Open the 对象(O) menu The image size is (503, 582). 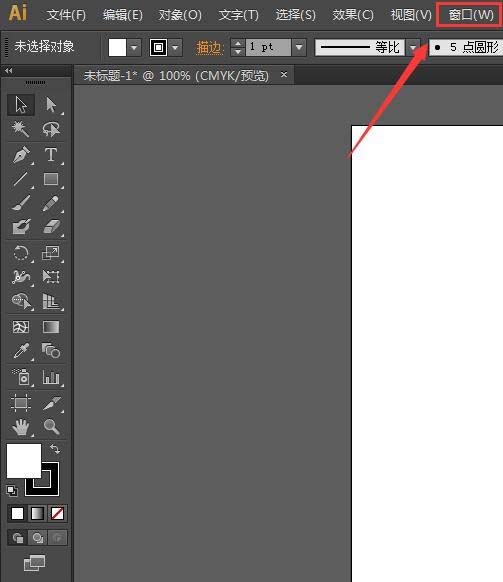pos(180,15)
